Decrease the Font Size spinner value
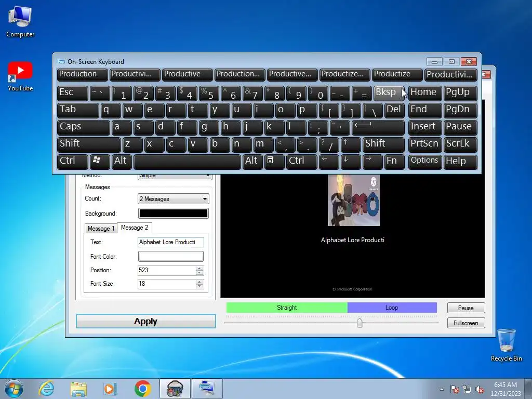Image resolution: width=532 pixels, height=399 pixels. [x=199, y=286]
